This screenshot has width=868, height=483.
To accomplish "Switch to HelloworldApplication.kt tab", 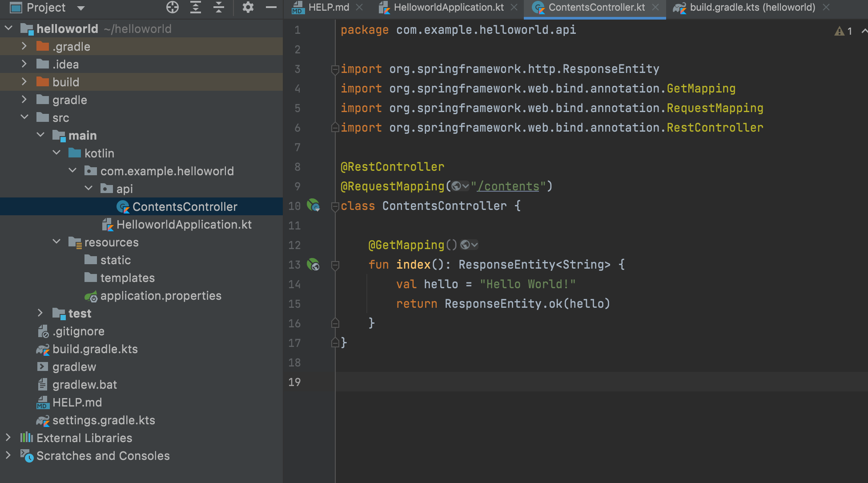I will [448, 8].
